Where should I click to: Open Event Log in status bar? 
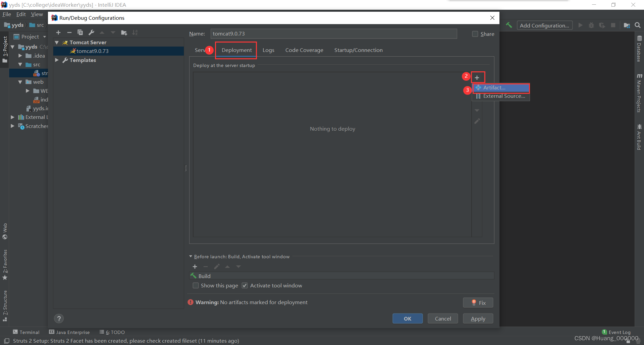coord(616,332)
